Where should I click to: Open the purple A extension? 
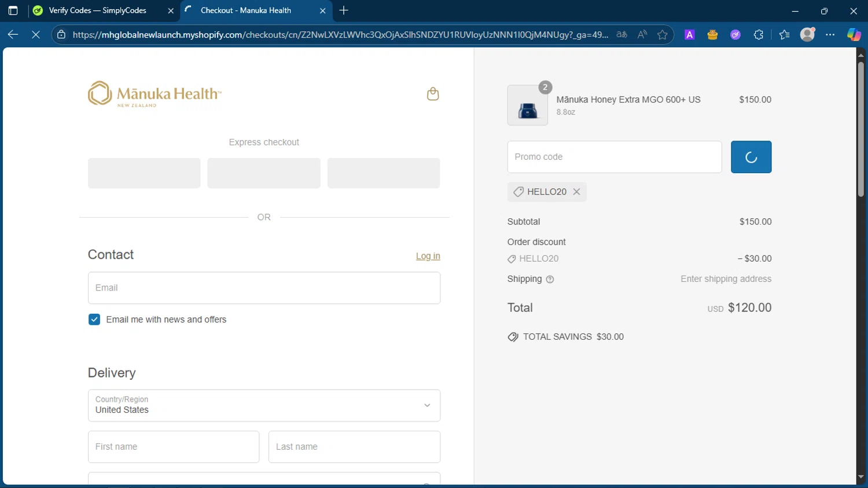click(689, 35)
